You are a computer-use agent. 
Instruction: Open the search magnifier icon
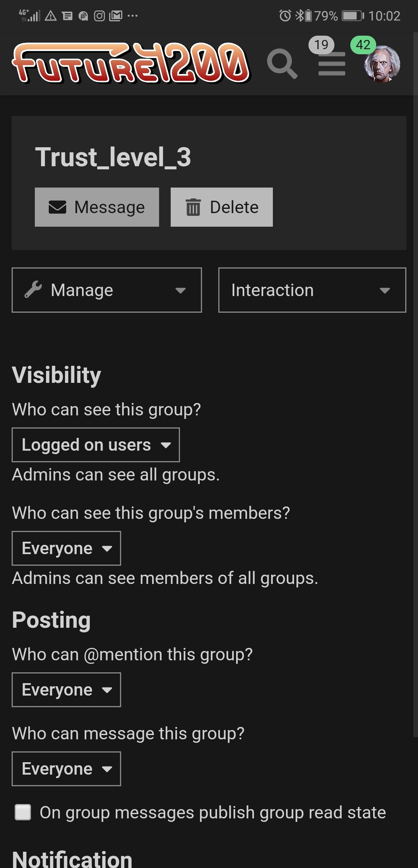(x=282, y=64)
